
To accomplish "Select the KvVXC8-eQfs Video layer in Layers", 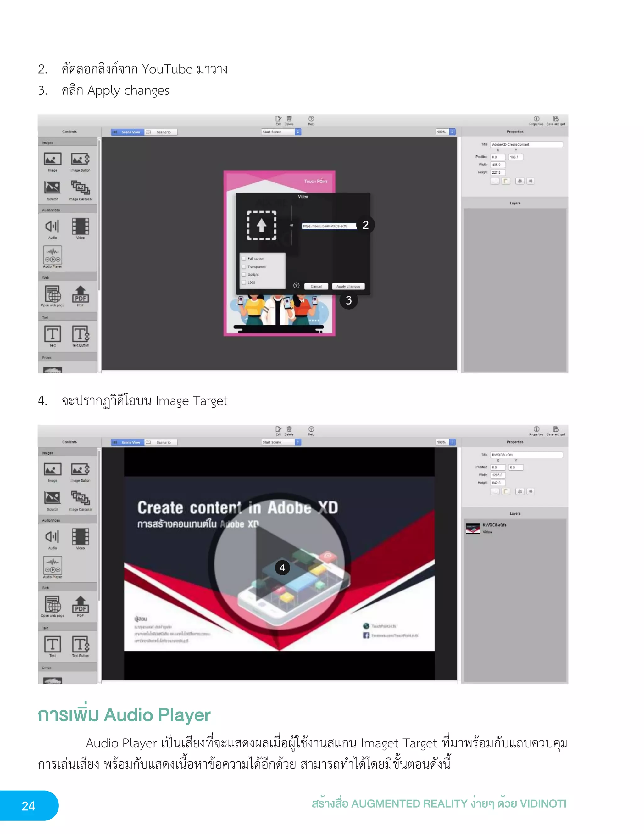I will (x=514, y=529).
